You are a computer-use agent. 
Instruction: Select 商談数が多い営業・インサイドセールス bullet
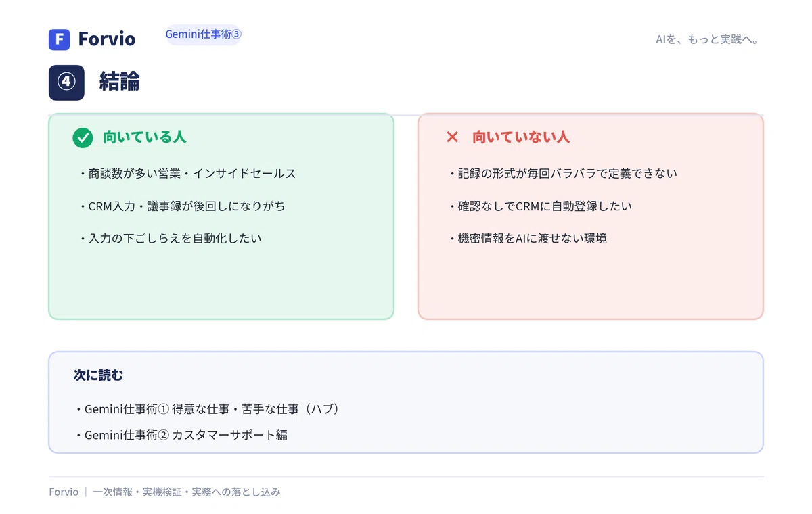click(187, 174)
